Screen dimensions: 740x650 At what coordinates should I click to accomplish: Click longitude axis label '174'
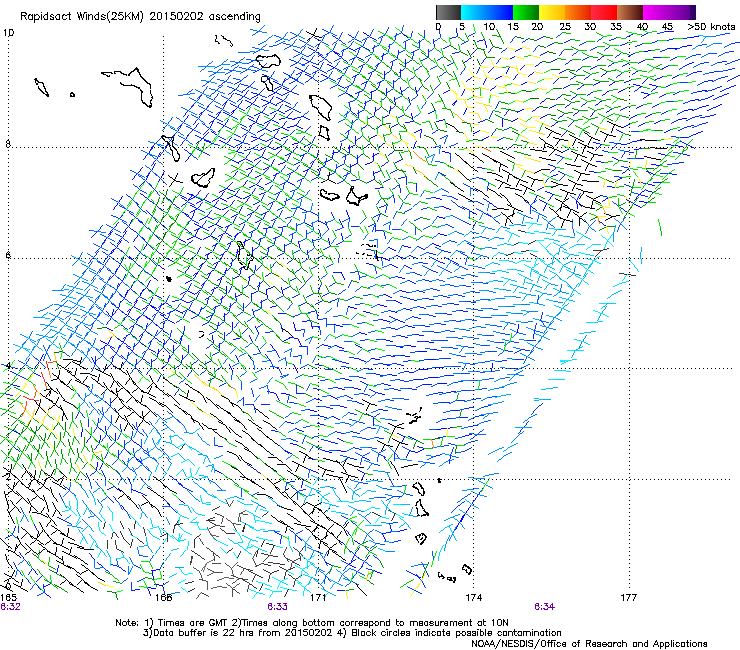pyautogui.click(x=473, y=597)
